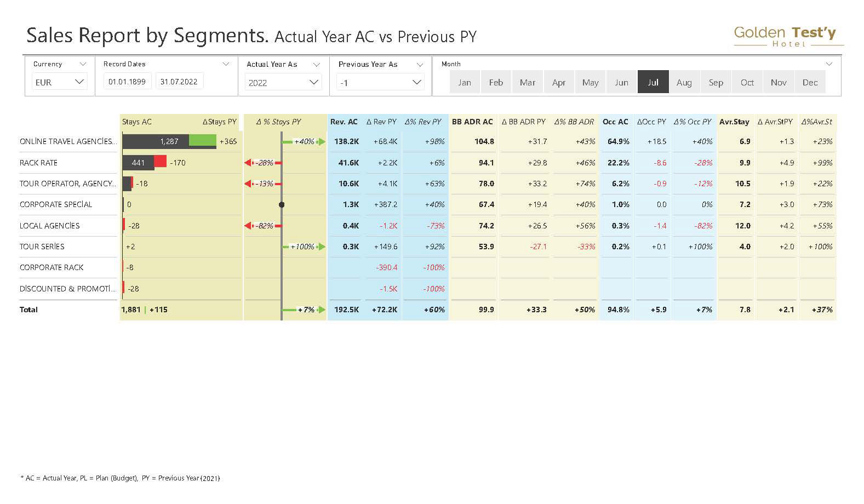Image resolution: width=864 pixels, height=504 pixels.
Task: Click the -28% red arrow for RACK RATE
Action: pos(263,163)
